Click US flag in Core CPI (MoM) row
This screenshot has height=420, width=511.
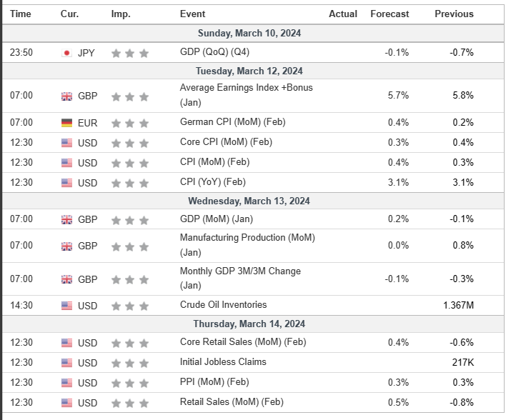pos(66,143)
